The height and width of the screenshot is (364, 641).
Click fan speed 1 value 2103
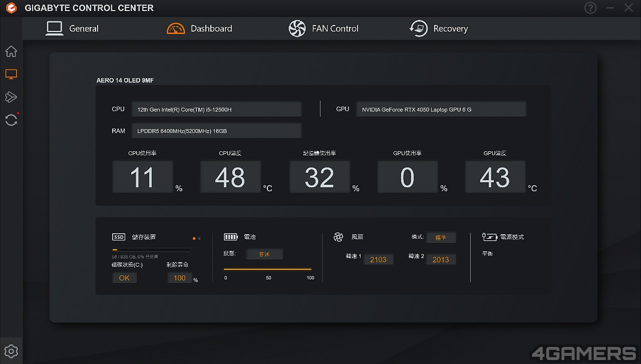pyautogui.click(x=378, y=259)
